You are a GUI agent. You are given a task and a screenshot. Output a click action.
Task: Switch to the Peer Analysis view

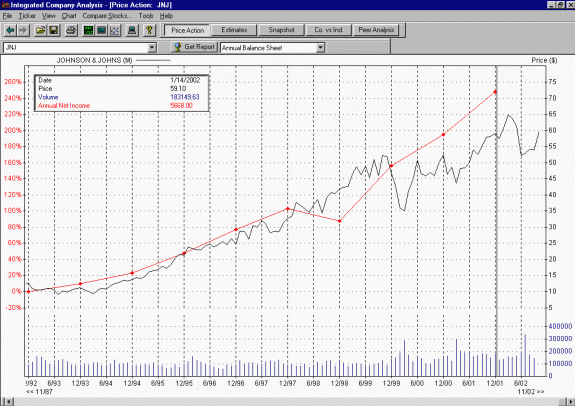pos(376,30)
